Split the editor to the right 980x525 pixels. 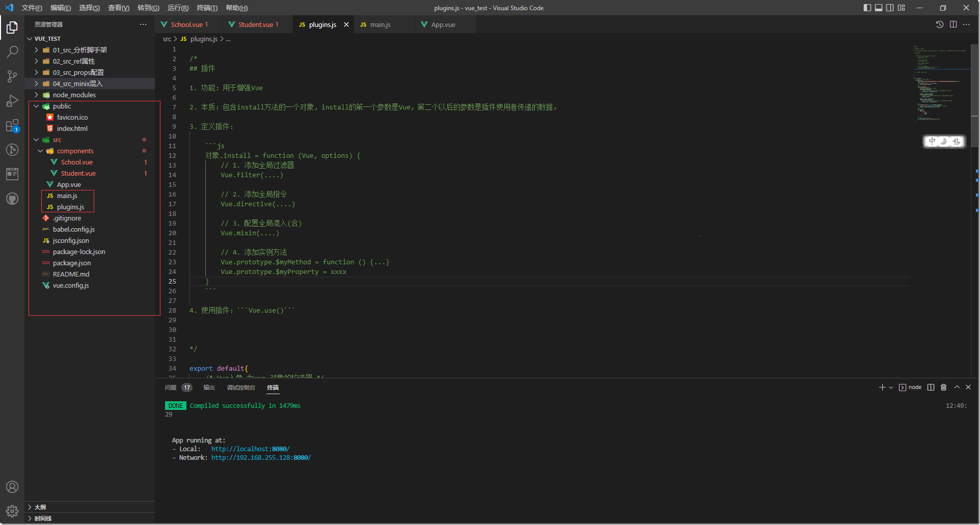[x=953, y=24]
